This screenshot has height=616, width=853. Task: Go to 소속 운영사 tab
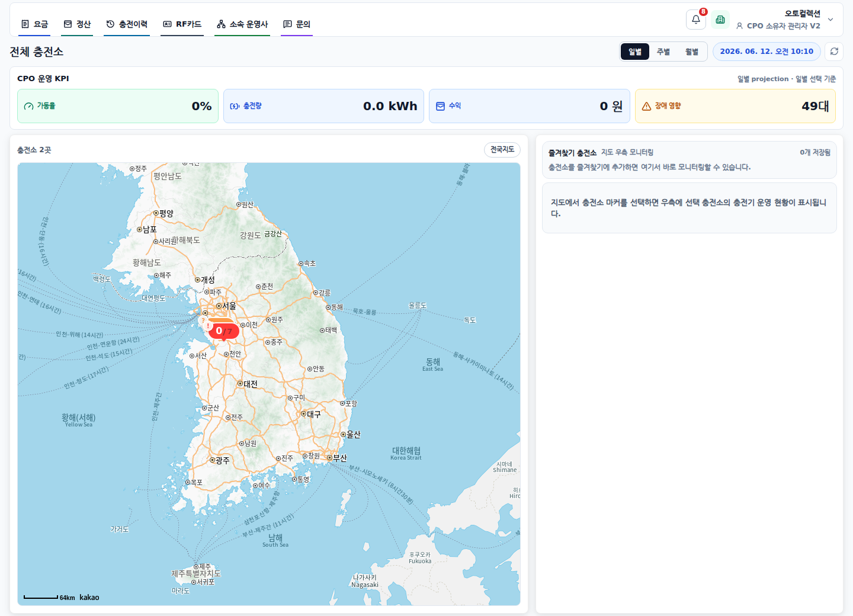point(242,24)
